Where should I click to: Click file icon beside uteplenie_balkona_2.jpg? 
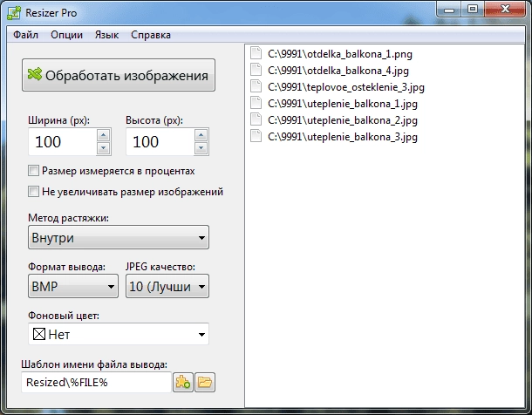pyautogui.click(x=256, y=119)
